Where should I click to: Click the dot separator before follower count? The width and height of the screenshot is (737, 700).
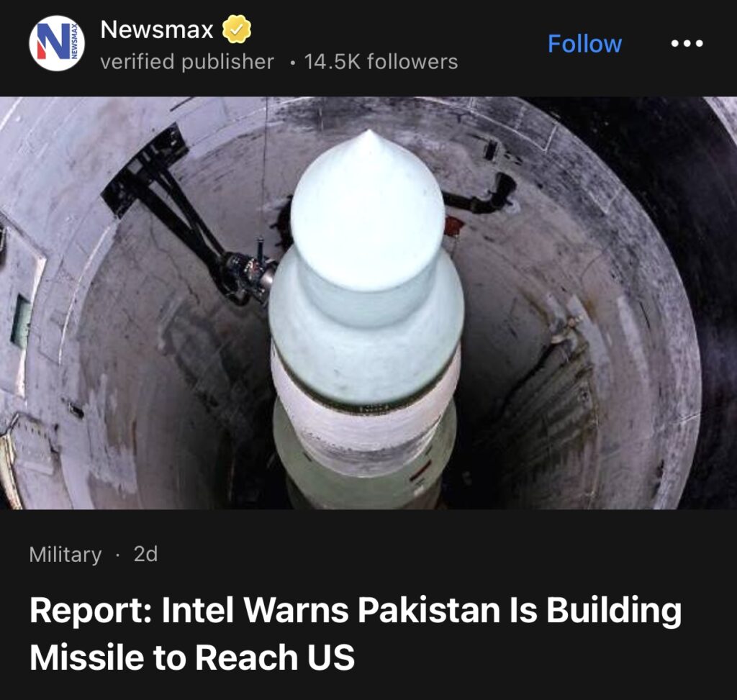point(293,63)
